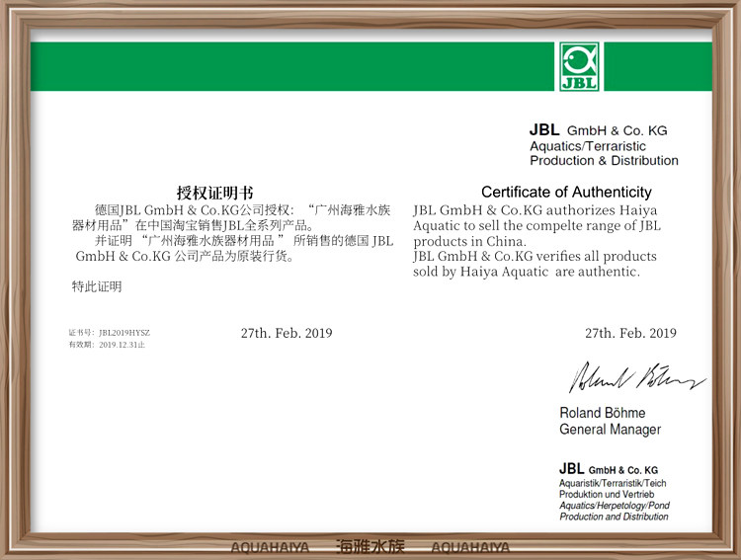Click the left-side date '27th. Feb. 2019'

point(287,333)
